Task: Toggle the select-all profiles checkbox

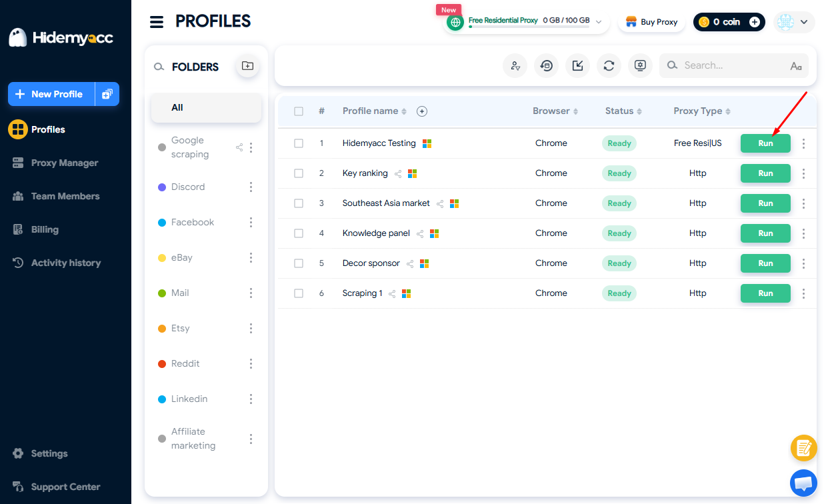Action: click(x=299, y=111)
